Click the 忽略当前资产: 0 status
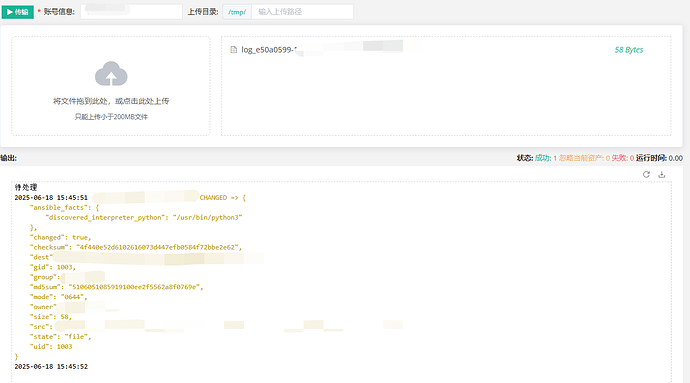This screenshot has height=383, width=690. point(584,158)
